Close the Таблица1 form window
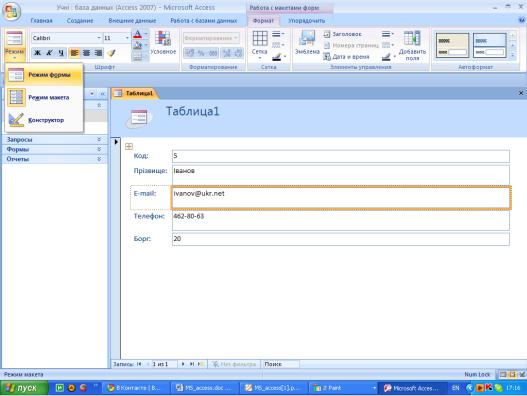The height and width of the screenshot is (396, 527). point(521,93)
